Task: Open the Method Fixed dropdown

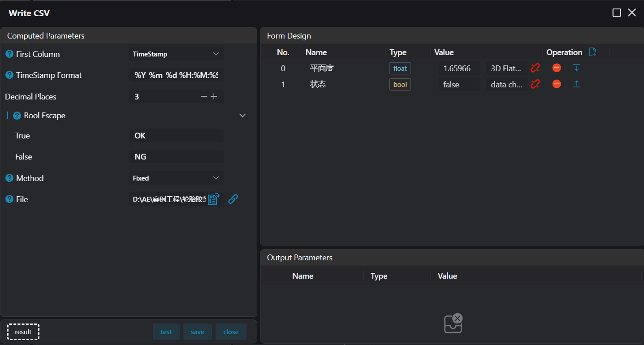Action: (176, 178)
